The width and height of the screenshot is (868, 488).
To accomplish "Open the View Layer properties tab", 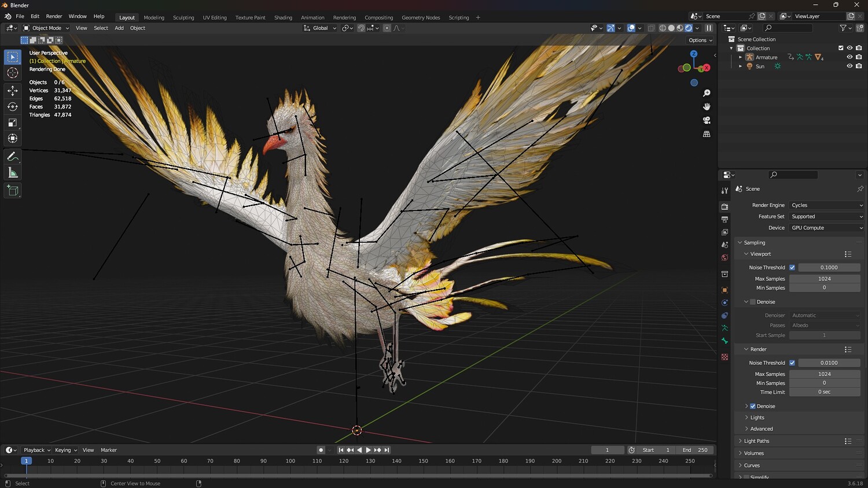I will 724,232.
